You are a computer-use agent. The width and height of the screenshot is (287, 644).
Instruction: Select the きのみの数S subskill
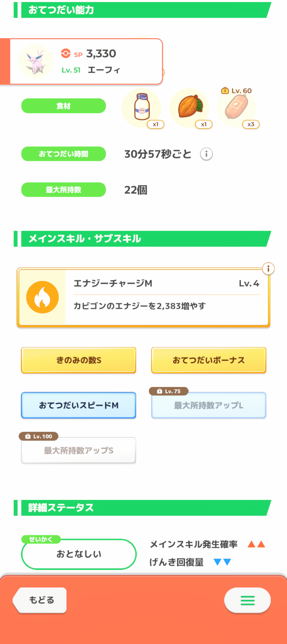point(79,360)
